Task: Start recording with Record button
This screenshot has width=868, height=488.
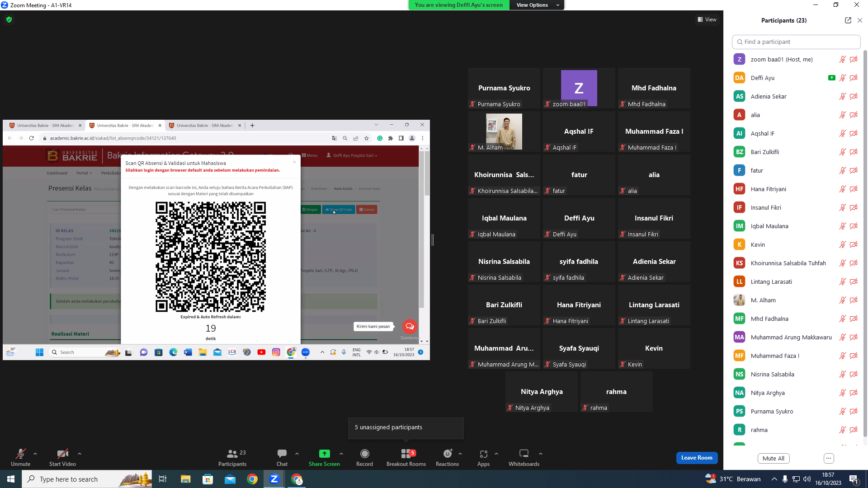Action: pos(364,457)
